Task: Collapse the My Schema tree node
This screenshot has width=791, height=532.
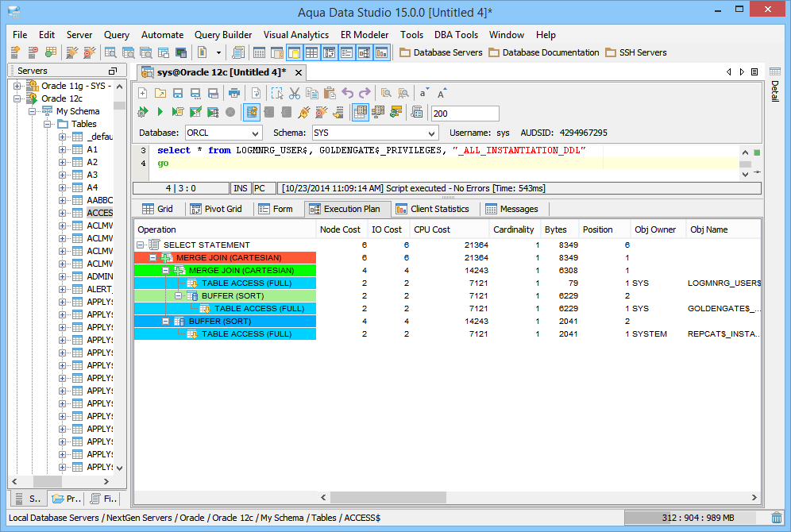Action: [x=33, y=111]
